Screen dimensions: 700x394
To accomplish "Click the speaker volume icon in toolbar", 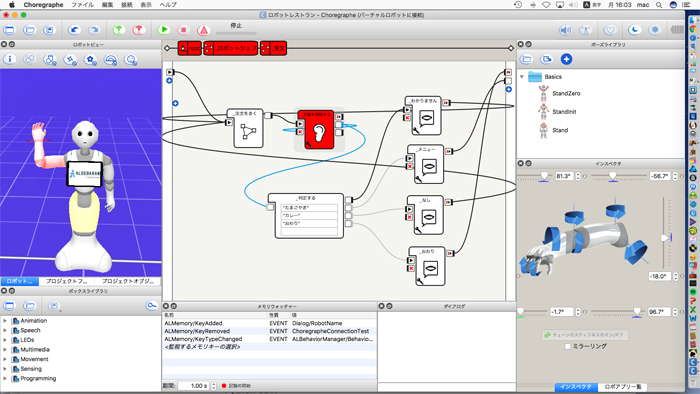I will point(565,30).
